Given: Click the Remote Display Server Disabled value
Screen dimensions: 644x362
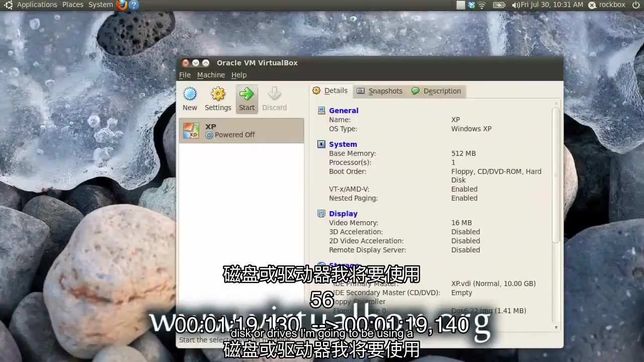Looking at the screenshot, I should click(x=465, y=250).
